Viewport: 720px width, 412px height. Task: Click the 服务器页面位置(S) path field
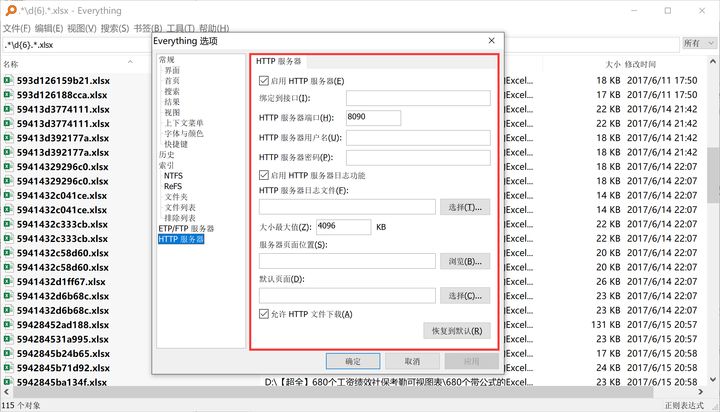coord(347,261)
